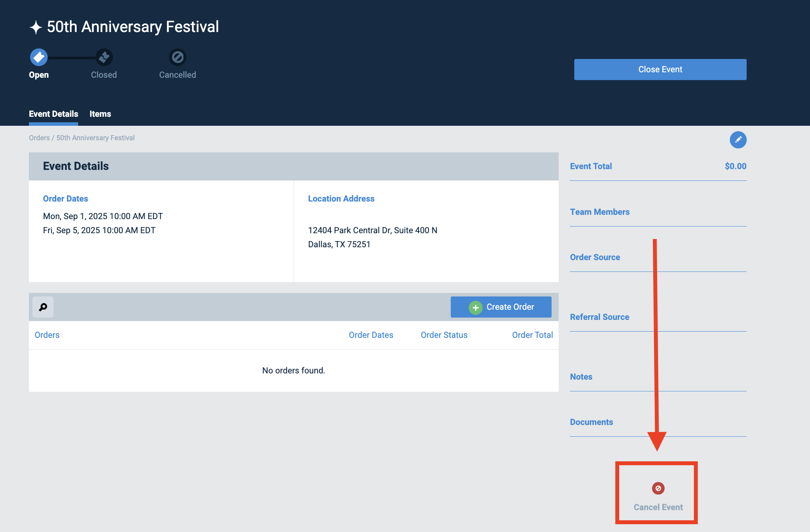Click the Order Dates heading in details
810x532 pixels.
tap(65, 199)
